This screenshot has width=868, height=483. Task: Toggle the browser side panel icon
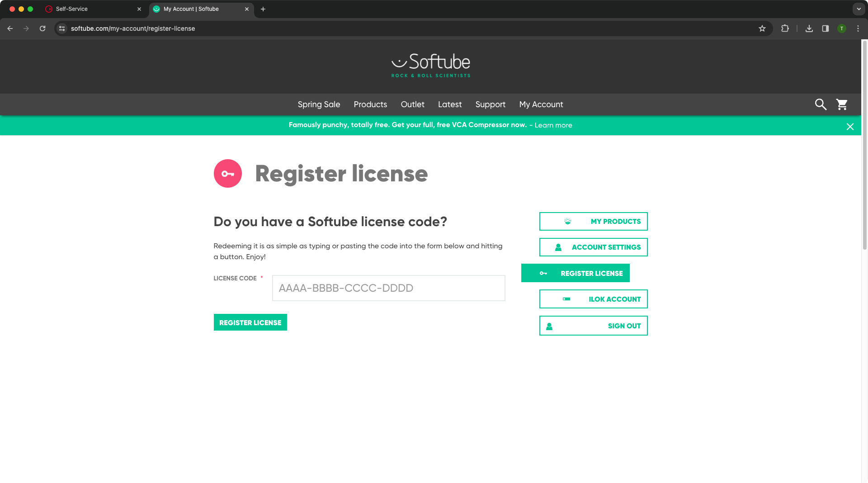(826, 28)
